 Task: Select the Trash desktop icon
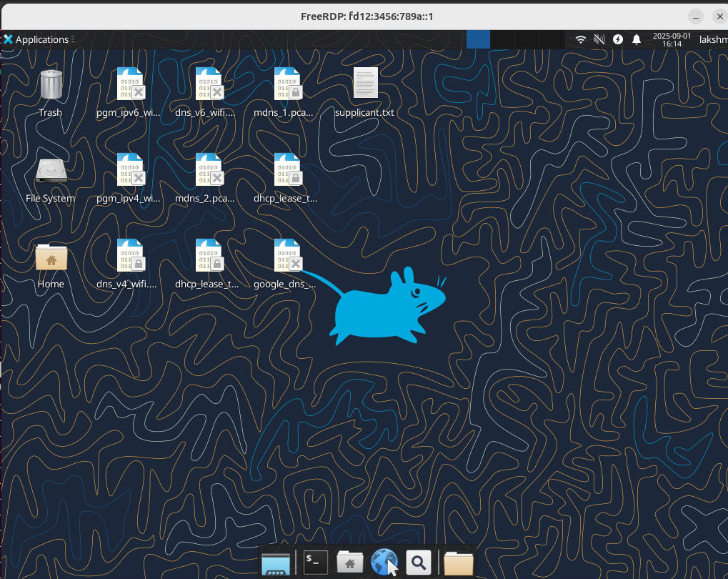50,85
